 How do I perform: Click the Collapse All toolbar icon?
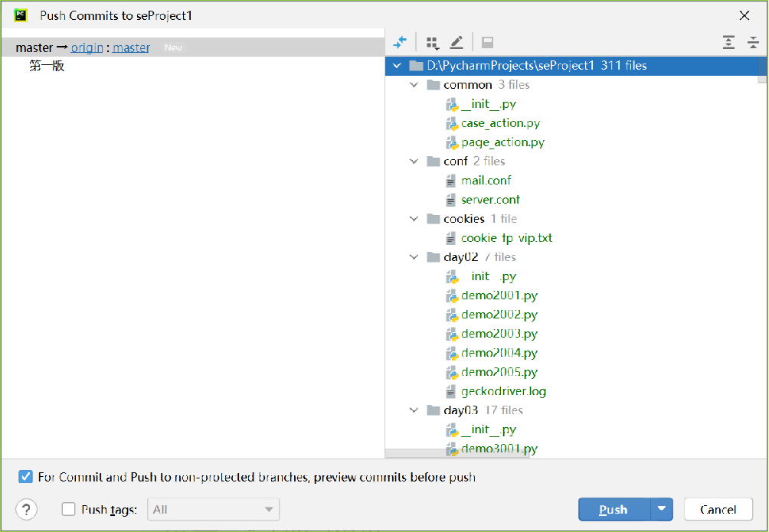[754, 43]
